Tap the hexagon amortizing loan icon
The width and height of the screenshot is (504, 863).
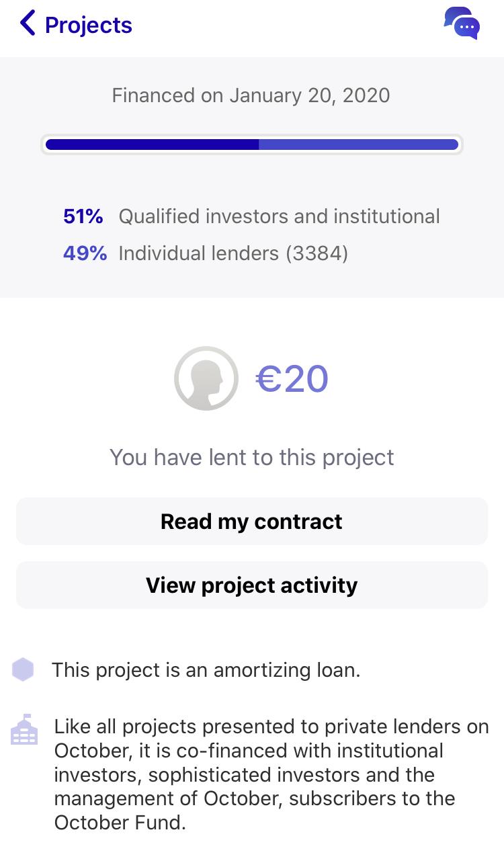[23, 669]
